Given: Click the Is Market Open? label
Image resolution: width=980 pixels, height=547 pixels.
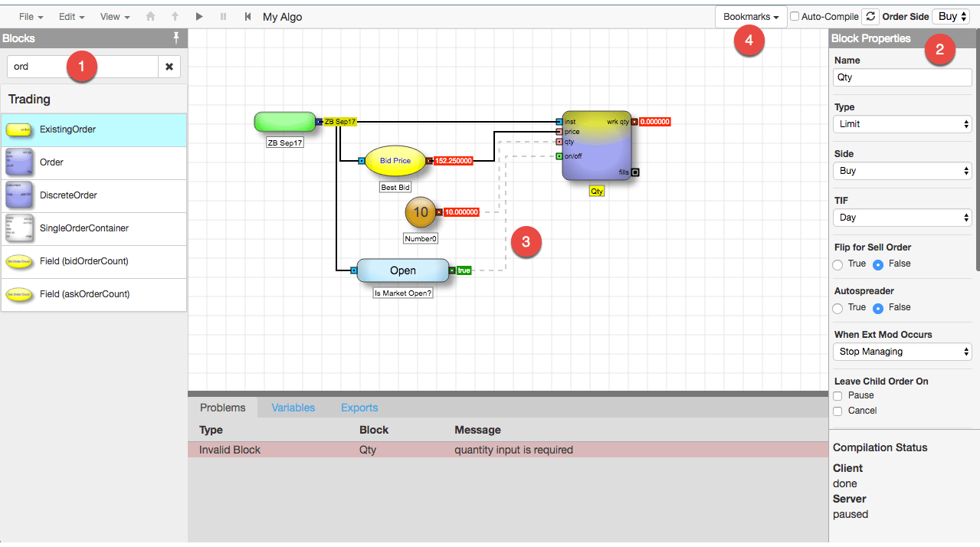Looking at the screenshot, I should click(x=403, y=293).
